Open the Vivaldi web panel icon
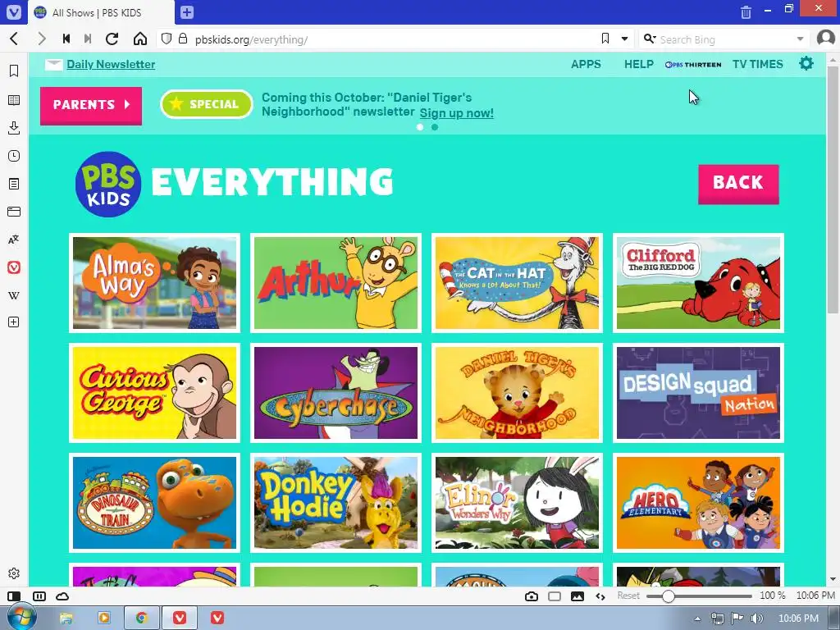Viewport: 840px width, 630px height. (x=14, y=267)
